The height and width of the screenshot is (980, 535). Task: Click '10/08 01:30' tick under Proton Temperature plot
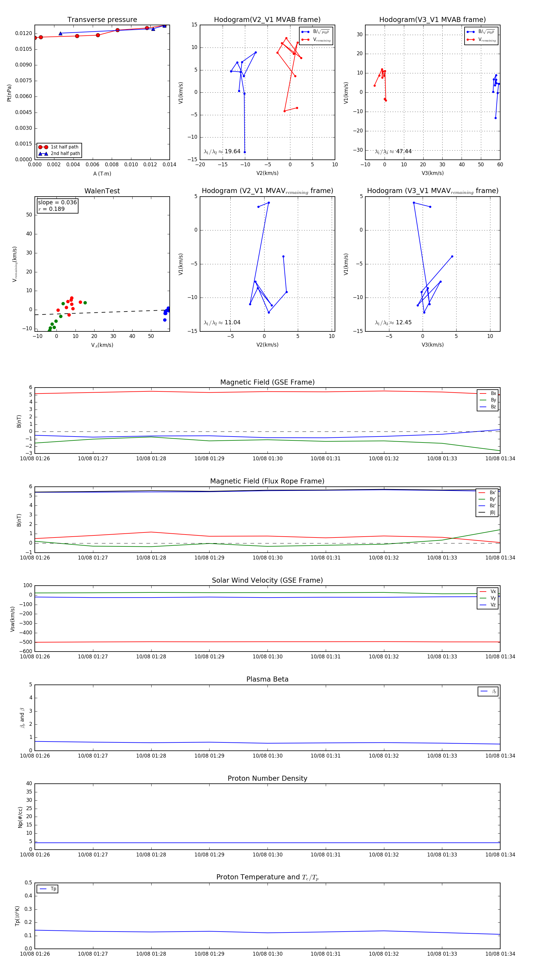tap(268, 954)
